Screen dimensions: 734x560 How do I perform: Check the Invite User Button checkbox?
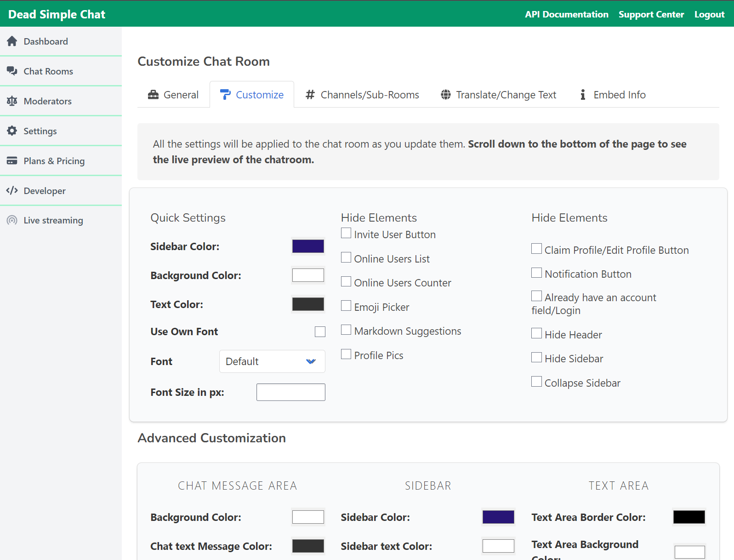coord(346,234)
